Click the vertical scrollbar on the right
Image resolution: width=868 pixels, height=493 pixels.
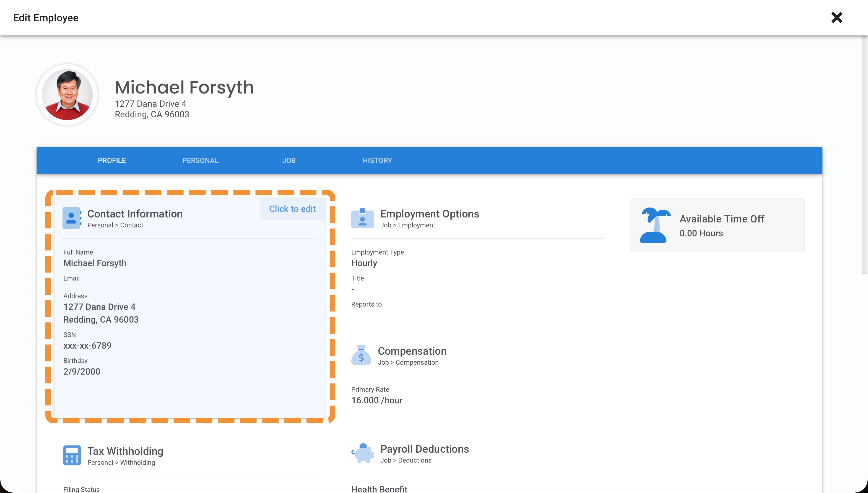coord(864,155)
